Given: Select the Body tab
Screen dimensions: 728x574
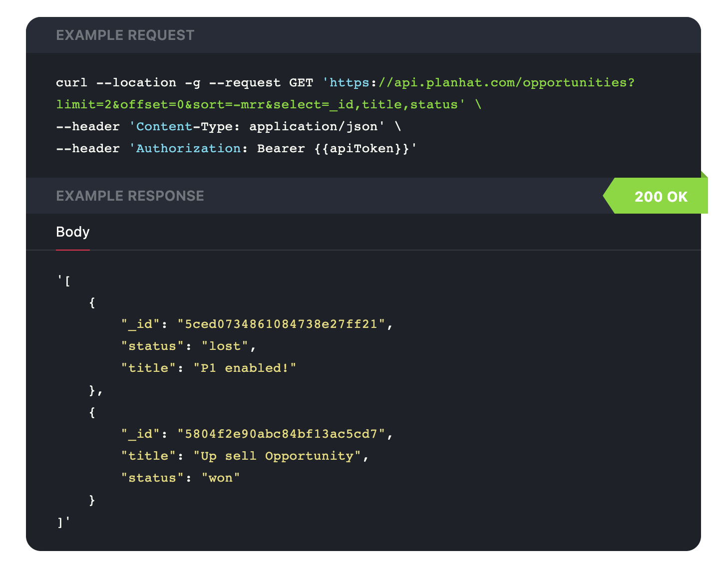Looking at the screenshot, I should click(x=73, y=232).
